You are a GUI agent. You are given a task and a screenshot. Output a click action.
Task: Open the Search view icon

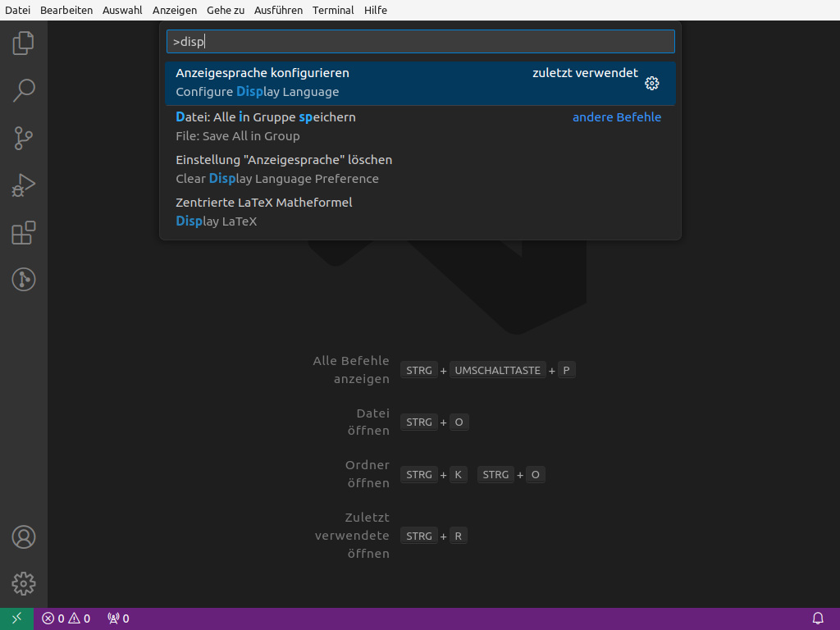point(24,90)
